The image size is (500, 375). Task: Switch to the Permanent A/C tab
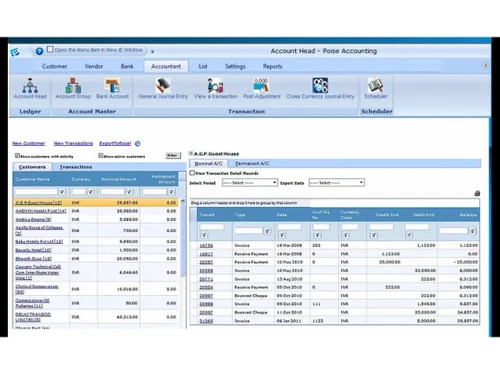click(252, 164)
